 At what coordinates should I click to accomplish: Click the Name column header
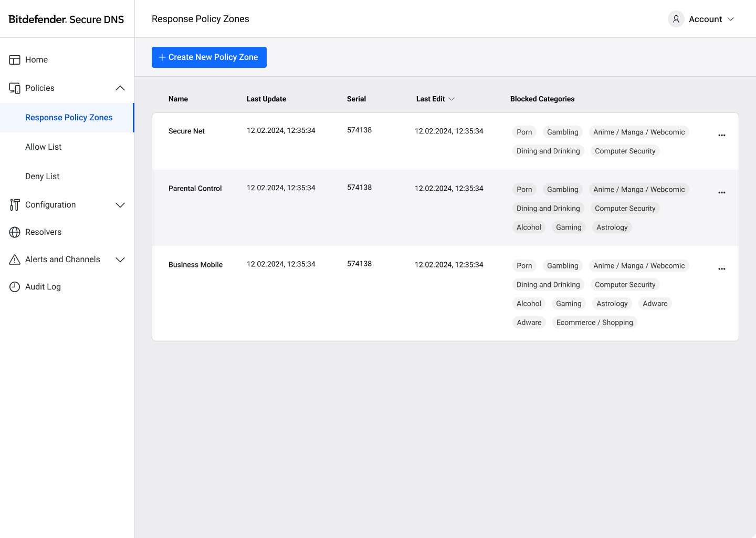(178, 99)
